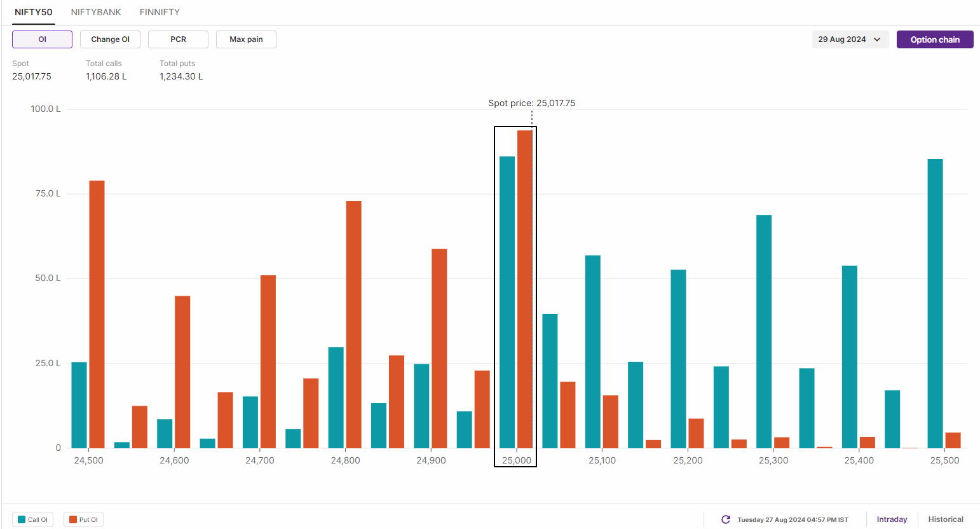Click the 24,900 x-axis label
This screenshot has height=529, width=980.
coord(431,460)
